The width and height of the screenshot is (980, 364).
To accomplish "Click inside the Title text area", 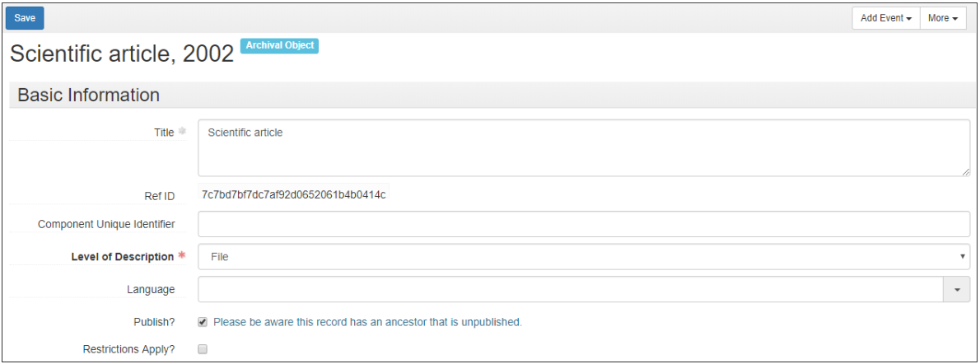I will point(584,147).
